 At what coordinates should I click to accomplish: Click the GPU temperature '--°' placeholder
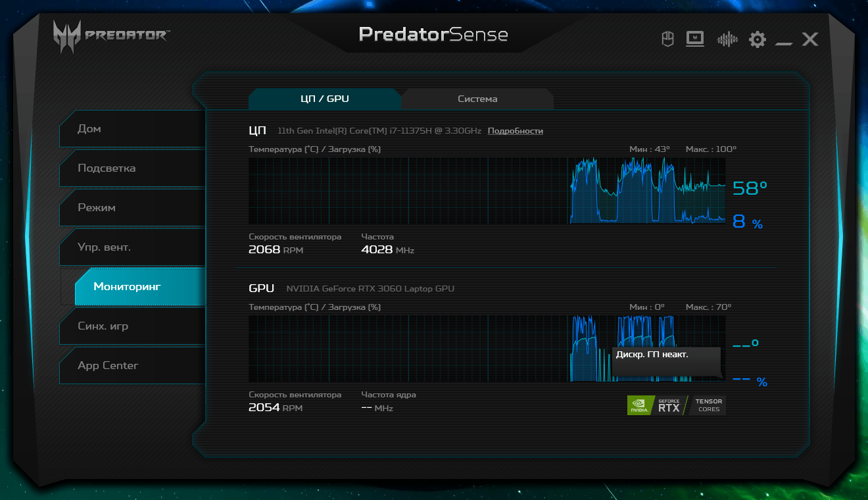(x=746, y=345)
